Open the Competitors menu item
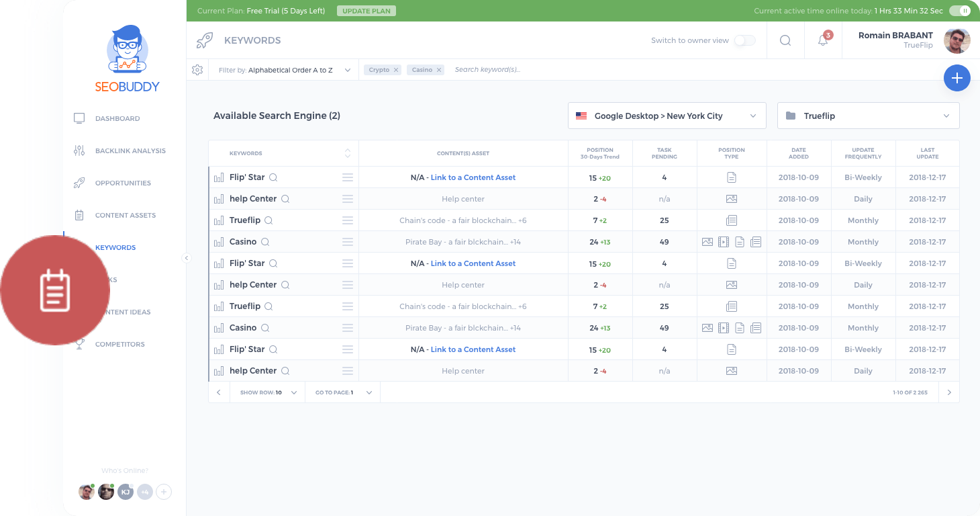 tap(120, 344)
